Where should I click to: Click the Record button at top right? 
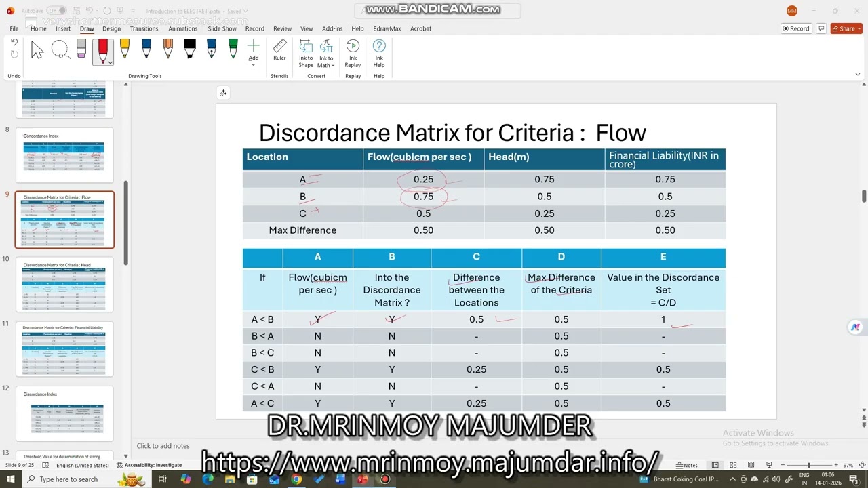tap(796, 28)
